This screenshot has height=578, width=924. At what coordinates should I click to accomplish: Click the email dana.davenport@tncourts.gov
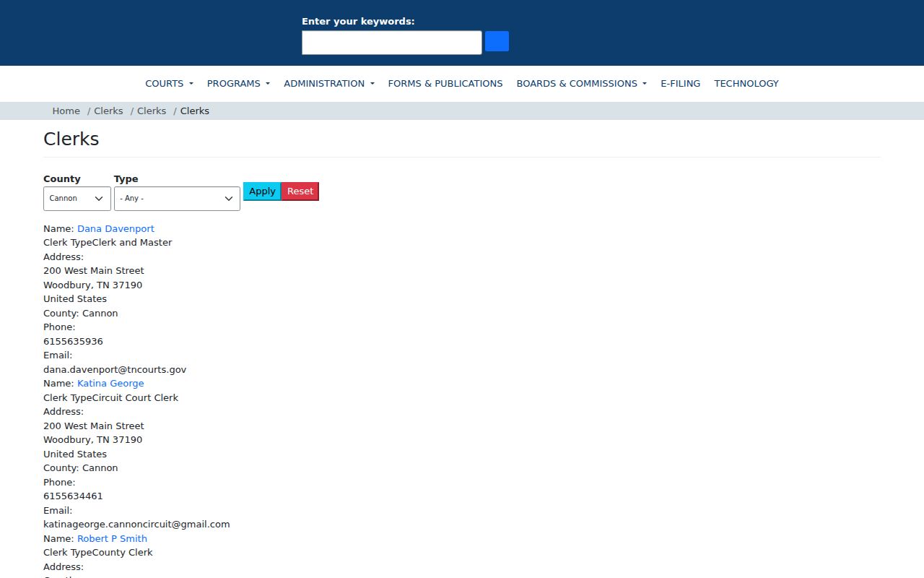115,369
